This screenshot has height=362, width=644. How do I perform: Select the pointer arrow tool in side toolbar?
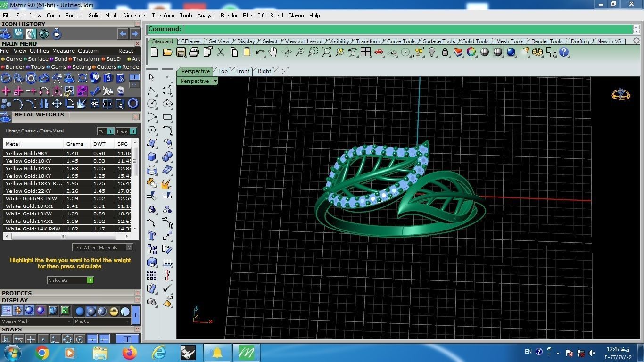point(151,77)
